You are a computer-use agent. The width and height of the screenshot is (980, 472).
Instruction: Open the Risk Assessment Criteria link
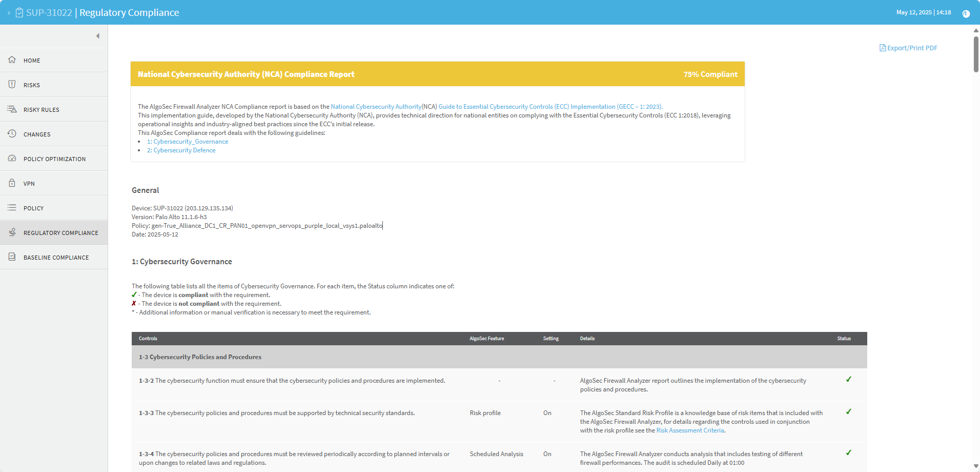click(x=690, y=430)
